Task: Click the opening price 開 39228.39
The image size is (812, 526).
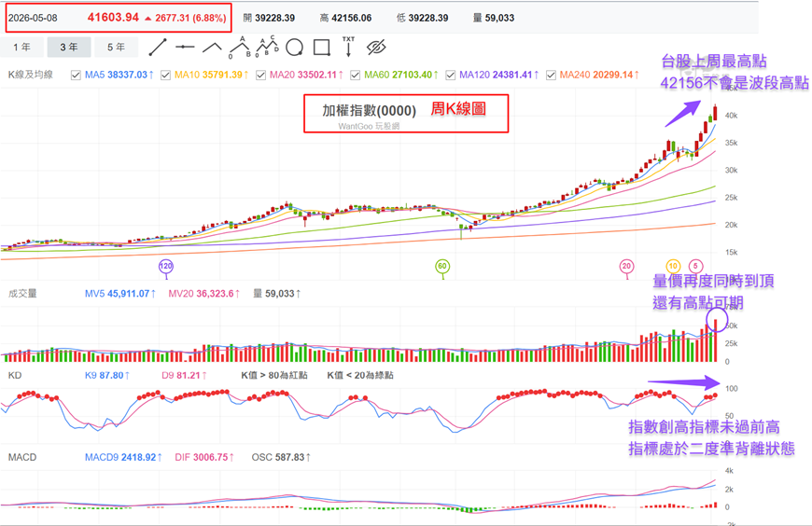Action: tap(269, 18)
